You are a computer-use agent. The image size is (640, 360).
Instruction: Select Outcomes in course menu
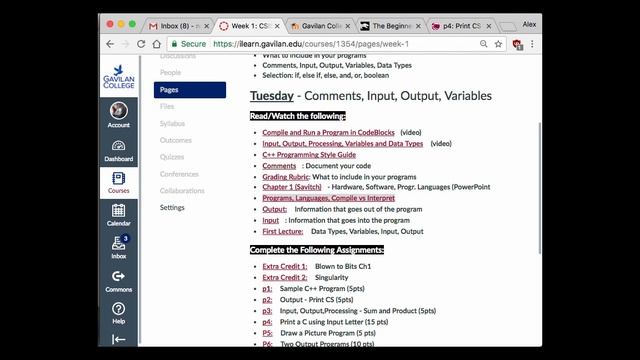176,140
